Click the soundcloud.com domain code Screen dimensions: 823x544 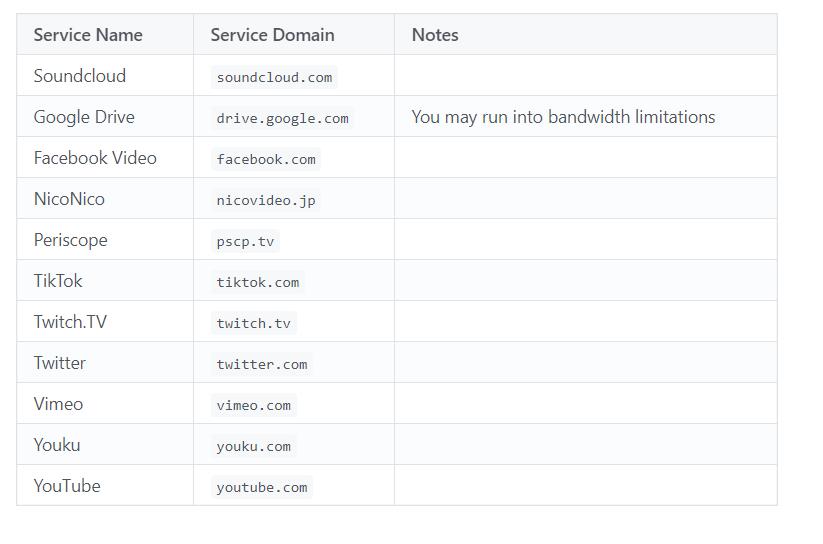pyautogui.click(x=274, y=77)
